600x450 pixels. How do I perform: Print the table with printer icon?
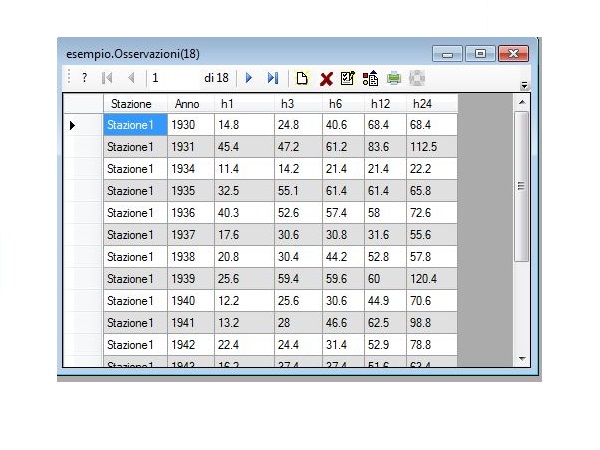click(x=394, y=78)
